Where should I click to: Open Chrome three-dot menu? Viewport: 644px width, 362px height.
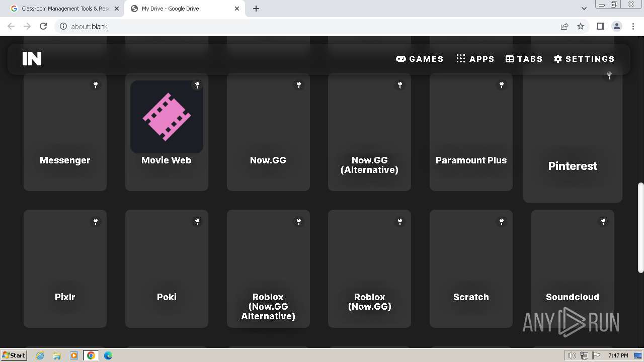pyautogui.click(x=633, y=26)
